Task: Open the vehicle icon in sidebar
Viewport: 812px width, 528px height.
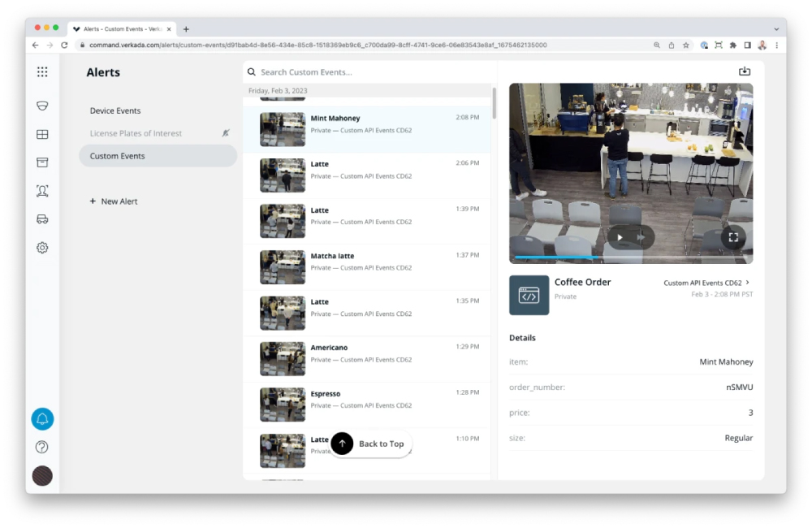Action: pos(42,219)
